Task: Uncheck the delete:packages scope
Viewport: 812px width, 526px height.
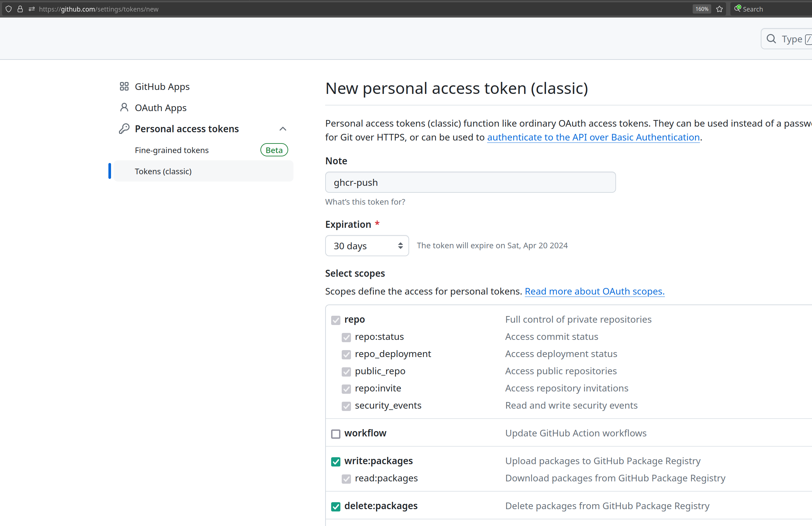Action: coord(336,506)
